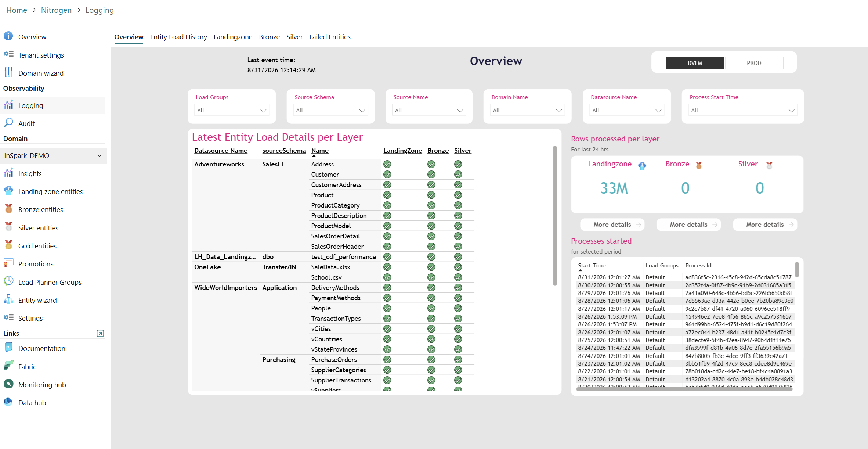The width and height of the screenshot is (868, 449).
Task: Open Promotions certificate icon
Action: click(x=8, y=263)
